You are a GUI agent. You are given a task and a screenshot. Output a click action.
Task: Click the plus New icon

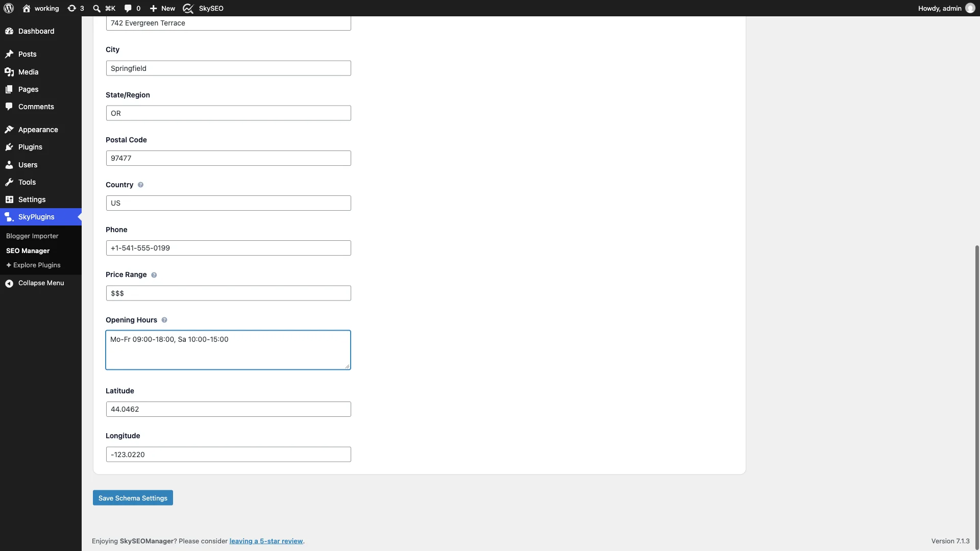153,8
